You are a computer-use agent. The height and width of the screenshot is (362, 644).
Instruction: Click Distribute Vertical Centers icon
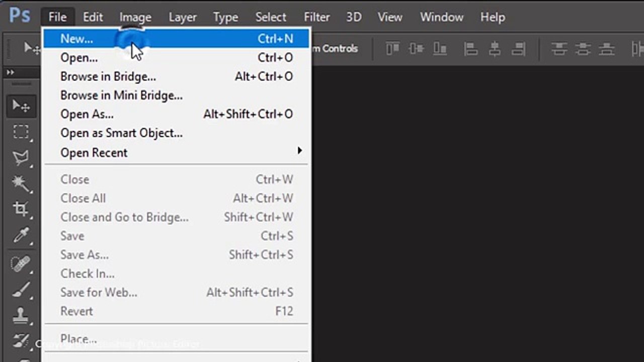(583, 49)
